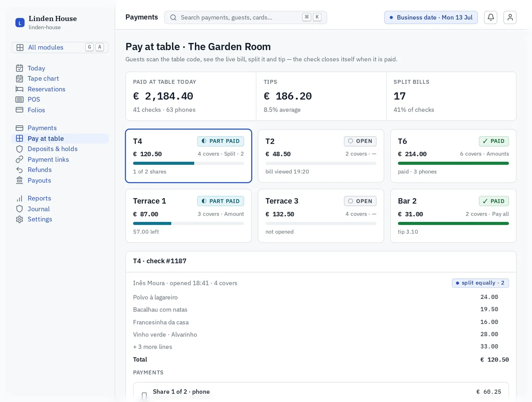The image size is (532, 402).
Task: Click the Deposits & holds shield icon
Action: tap(20, 149)
